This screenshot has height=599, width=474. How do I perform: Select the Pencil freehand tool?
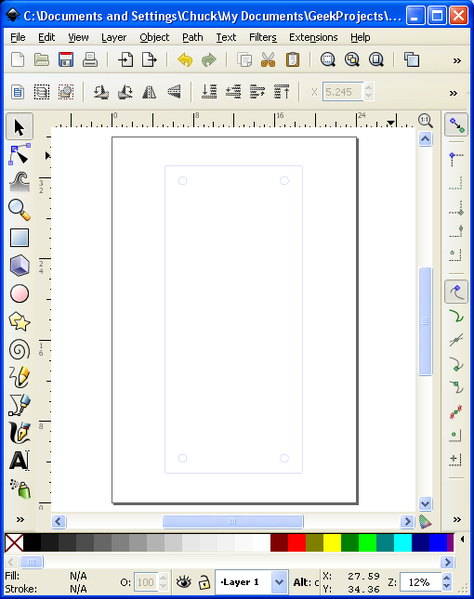coord(19,377)
